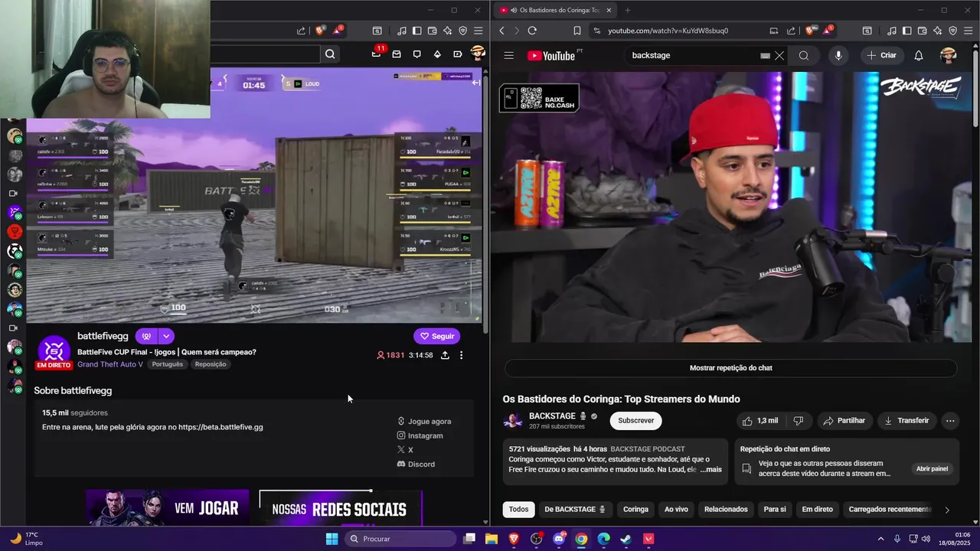Click YouTube search magnifier button
Viewport: 980px width, 551px height.
(803, 56)
